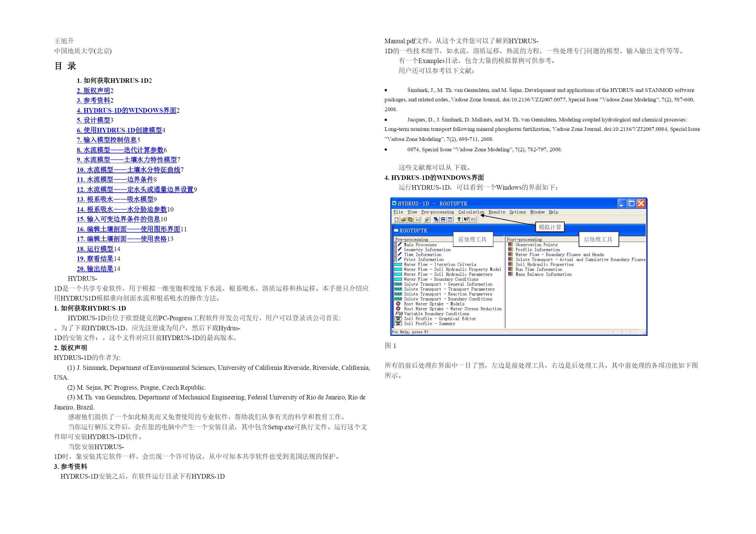Follow the '3. 参考资料' contents link

(x=94, y=100)
